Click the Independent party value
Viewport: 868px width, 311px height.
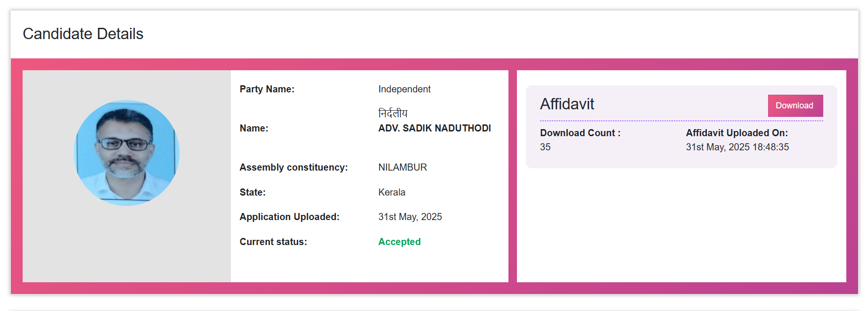404,89
